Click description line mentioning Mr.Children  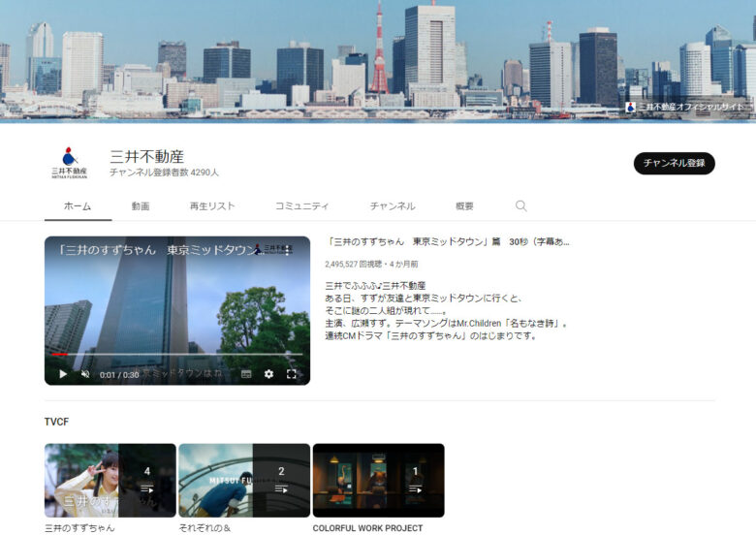pos(446,323)
